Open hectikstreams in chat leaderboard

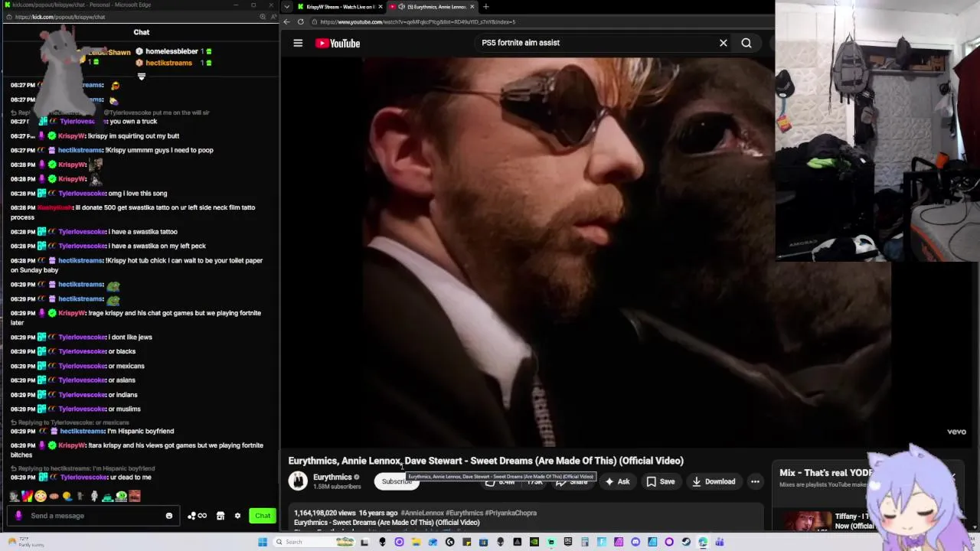point(168,63)
